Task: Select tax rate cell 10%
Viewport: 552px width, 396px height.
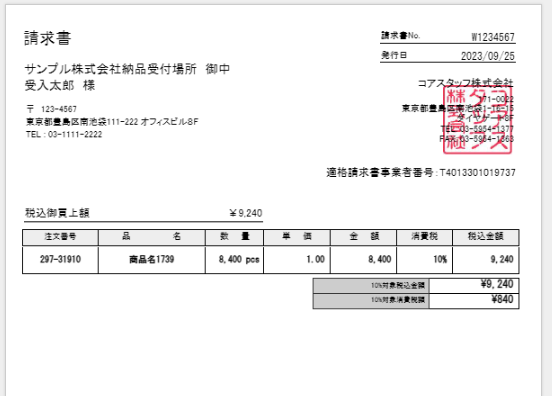Action: [x=425, y=259]
